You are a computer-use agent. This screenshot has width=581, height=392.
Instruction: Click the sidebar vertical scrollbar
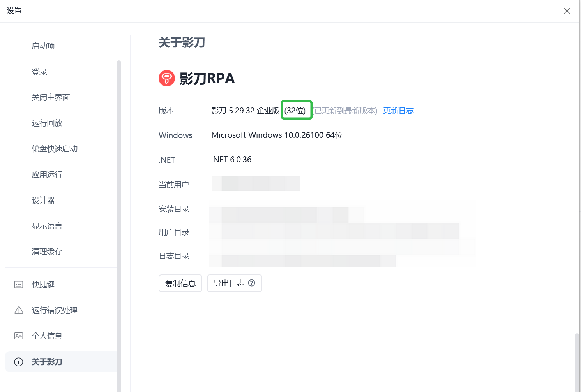(119, 195)
